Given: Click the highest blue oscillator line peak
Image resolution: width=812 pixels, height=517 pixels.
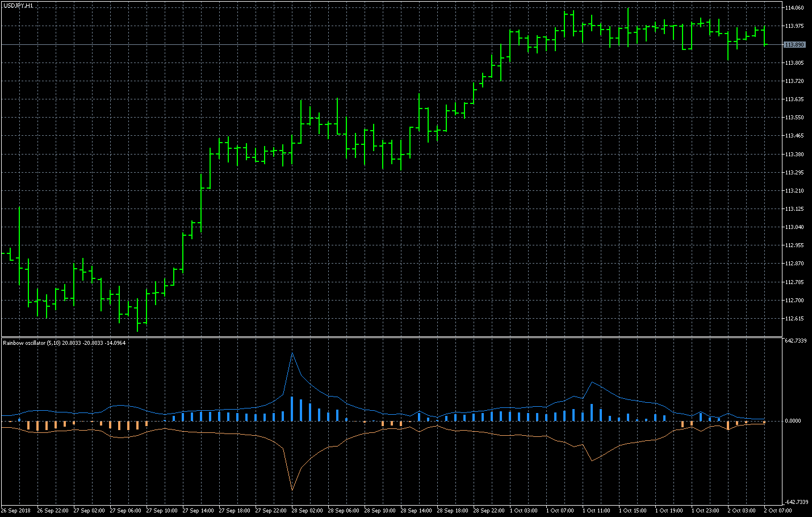Looking at the screenshot, I should click(x=292, y=353).
